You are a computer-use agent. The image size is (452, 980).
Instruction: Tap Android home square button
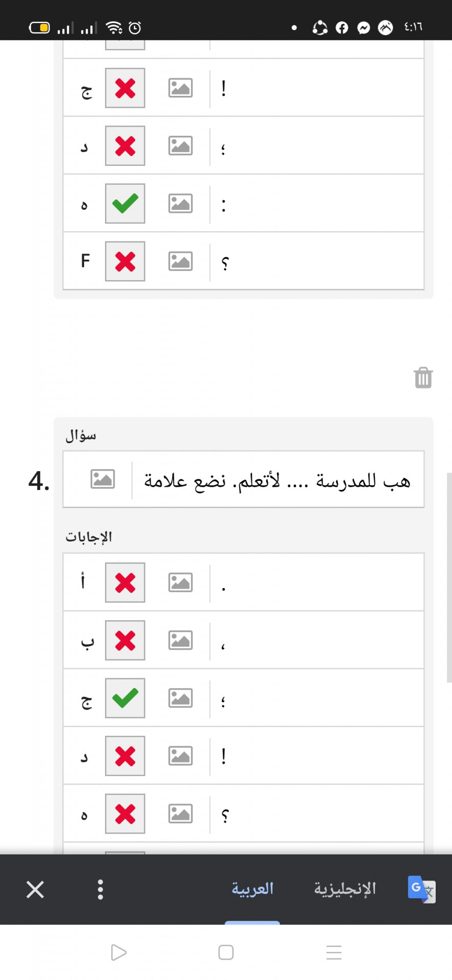tap(226, 952)
